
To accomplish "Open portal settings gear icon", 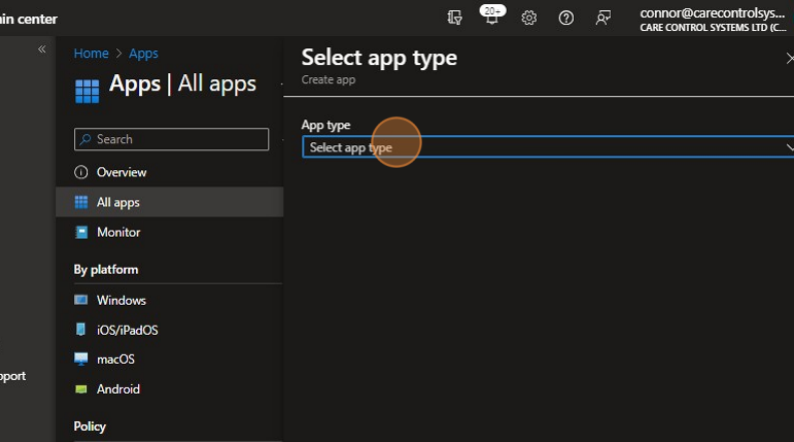I will [529, 18].
